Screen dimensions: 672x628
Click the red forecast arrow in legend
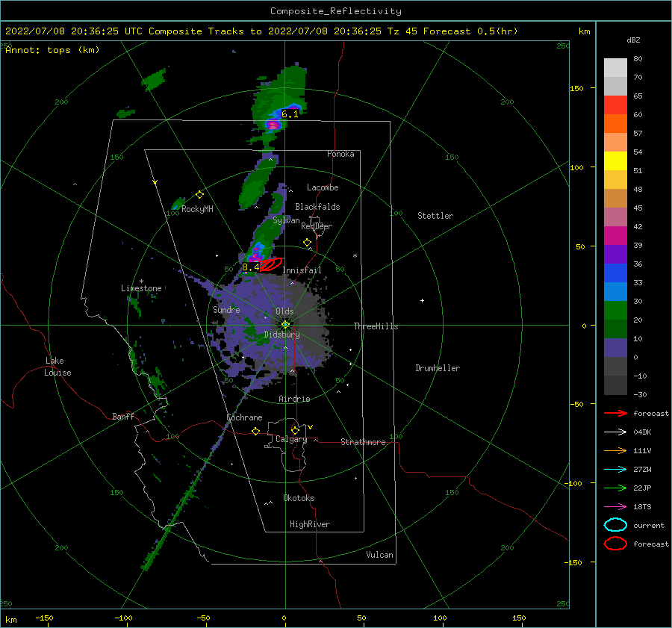615,413
